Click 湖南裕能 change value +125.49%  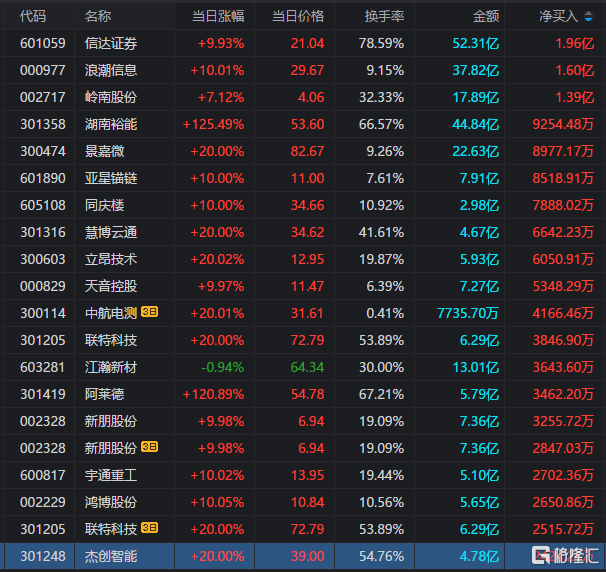(x=213, y=124)
